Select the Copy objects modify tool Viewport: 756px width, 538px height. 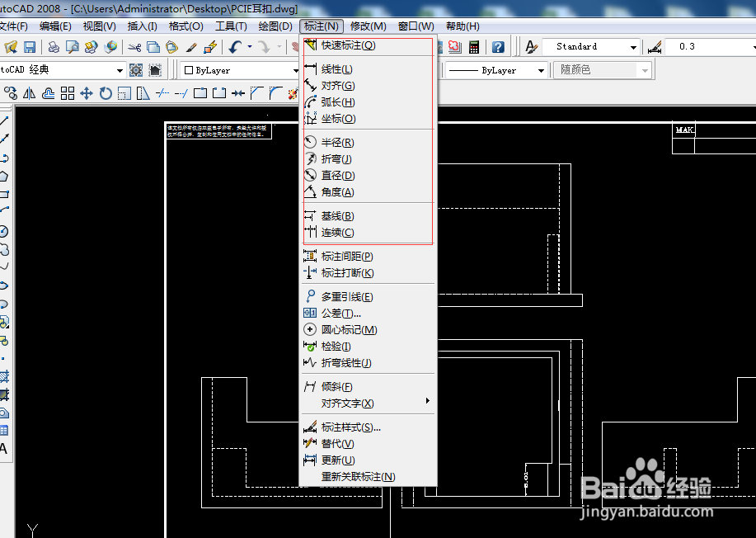(11, 92)
